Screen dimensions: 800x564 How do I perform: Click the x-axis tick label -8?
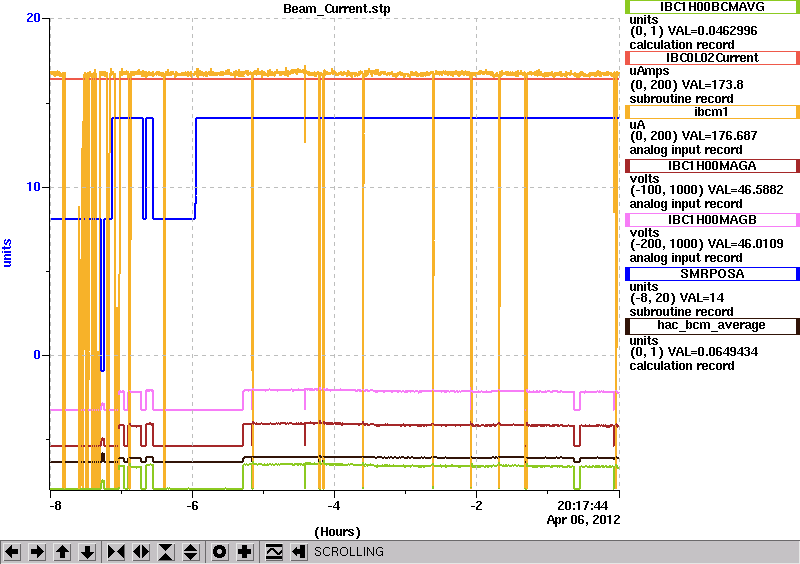click(x=55, y=506)
